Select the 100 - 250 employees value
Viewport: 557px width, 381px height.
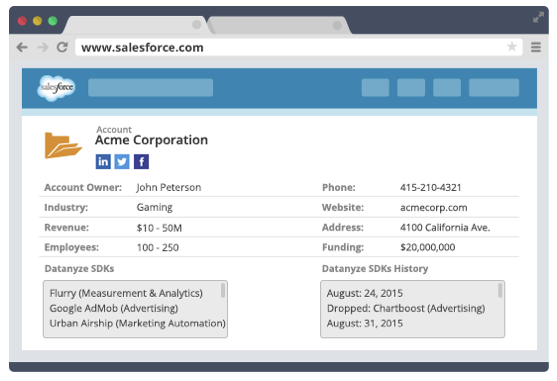(x=158, y=247)
